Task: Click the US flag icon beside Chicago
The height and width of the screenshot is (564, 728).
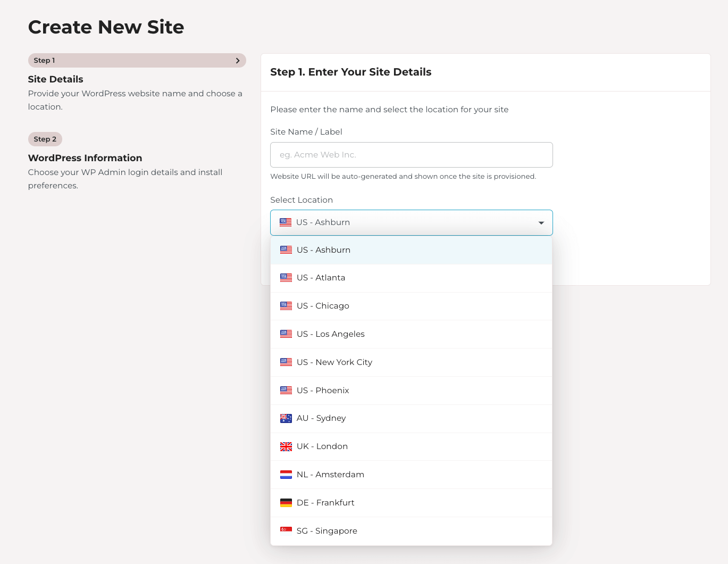Action: coord(286,306)
